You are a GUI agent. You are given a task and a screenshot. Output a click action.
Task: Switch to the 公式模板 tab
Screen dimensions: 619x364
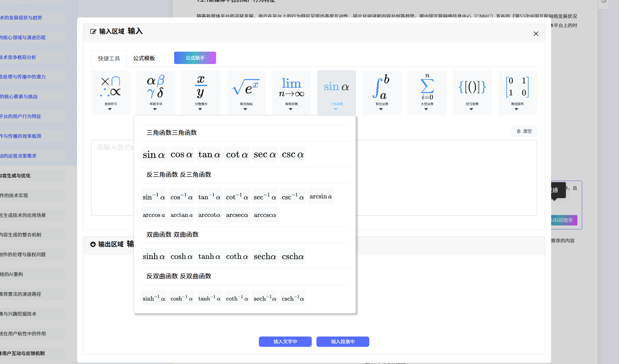(144, 58)
